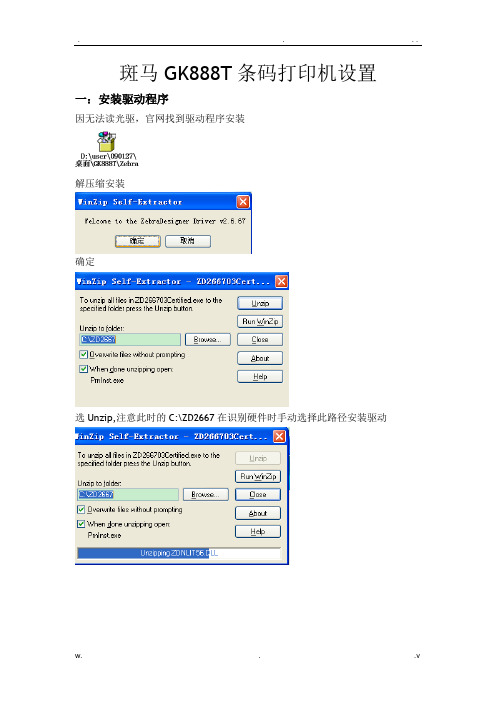Click the Unzip button in middle dialog

(260, 303)
